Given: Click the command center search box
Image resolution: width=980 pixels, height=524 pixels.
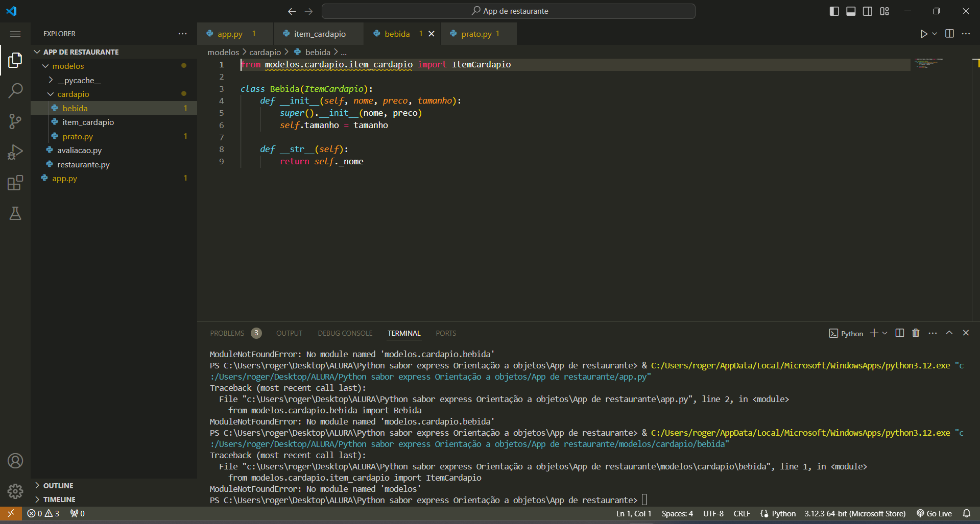Looking at the screenshot, I should click(x=509, y=11).
